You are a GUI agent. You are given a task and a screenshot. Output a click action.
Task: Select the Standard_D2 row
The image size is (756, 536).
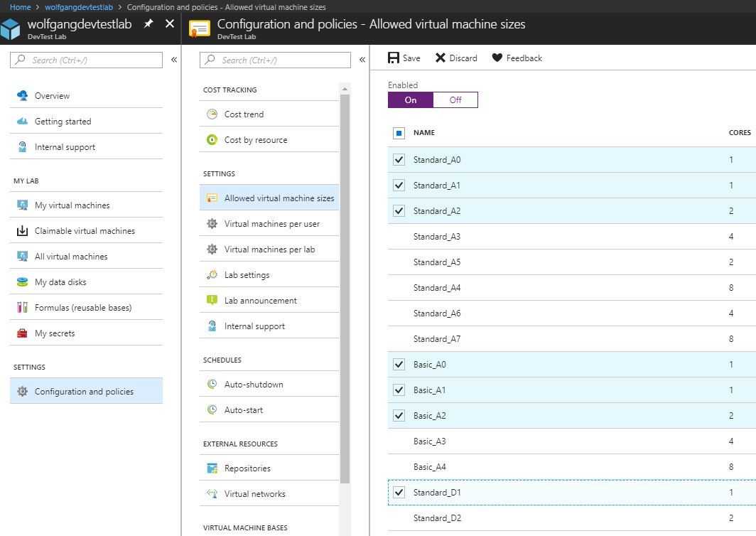point(572,518)
